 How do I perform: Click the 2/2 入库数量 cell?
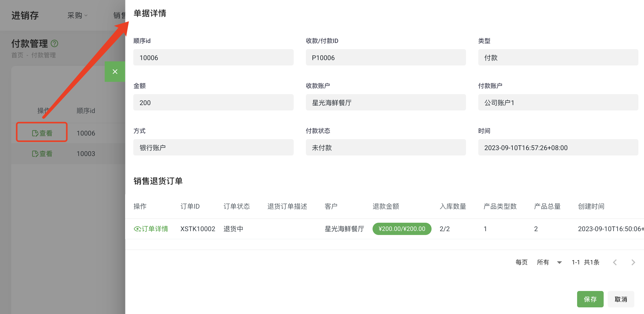click(x=445, y=229)
